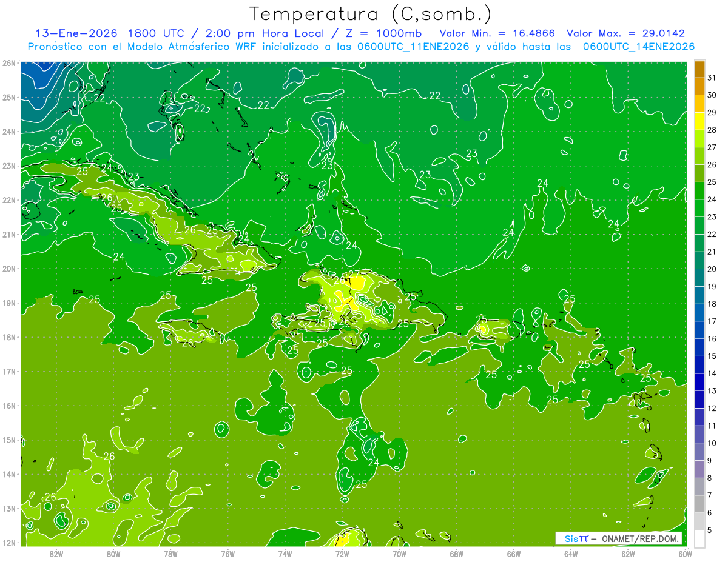Click the '24N' latitude axis label

click(x=8, y=132)
